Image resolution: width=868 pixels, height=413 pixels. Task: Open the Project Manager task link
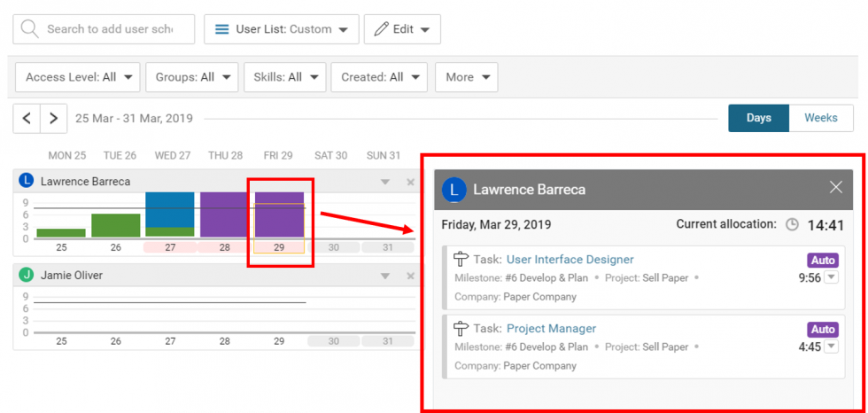[551, 329]
